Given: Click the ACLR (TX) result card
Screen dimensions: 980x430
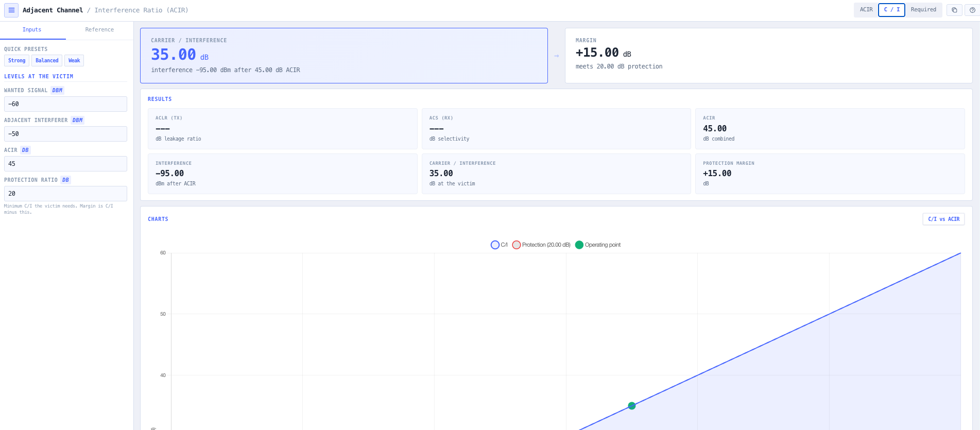Looking at the screenshot, I should (283, 129).
